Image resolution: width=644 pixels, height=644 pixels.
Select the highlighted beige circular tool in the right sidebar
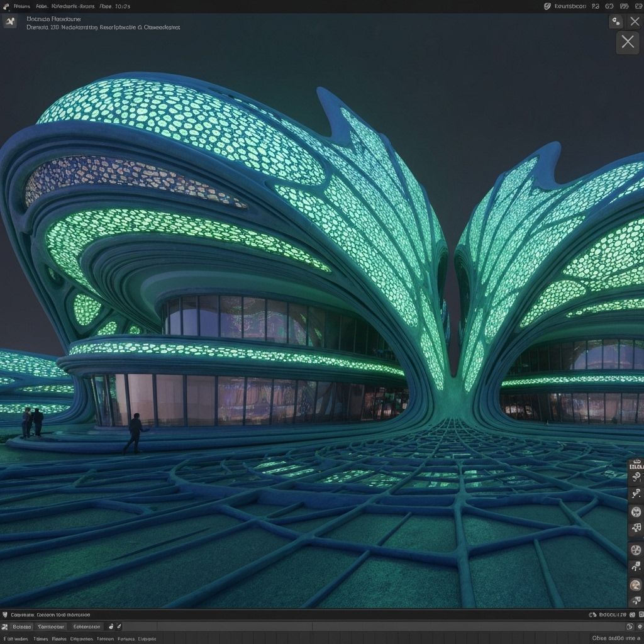pos(636,585)
